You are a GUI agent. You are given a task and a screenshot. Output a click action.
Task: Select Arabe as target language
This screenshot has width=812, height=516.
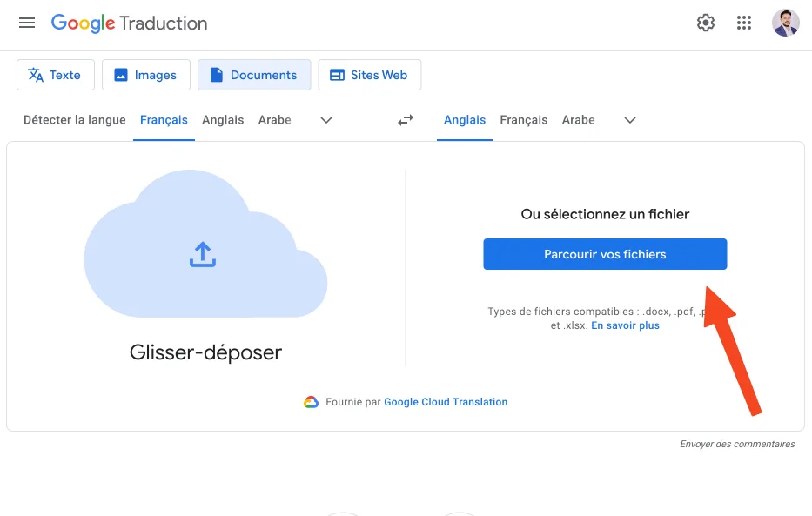579,120
